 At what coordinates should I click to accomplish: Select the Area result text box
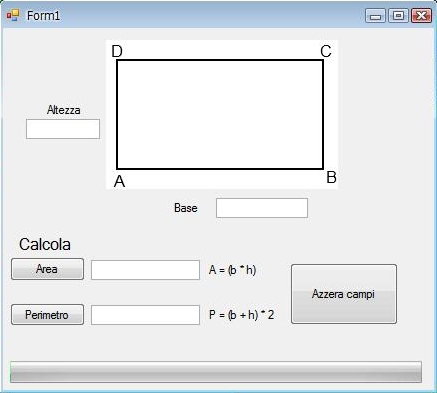(x=145, y=270)
